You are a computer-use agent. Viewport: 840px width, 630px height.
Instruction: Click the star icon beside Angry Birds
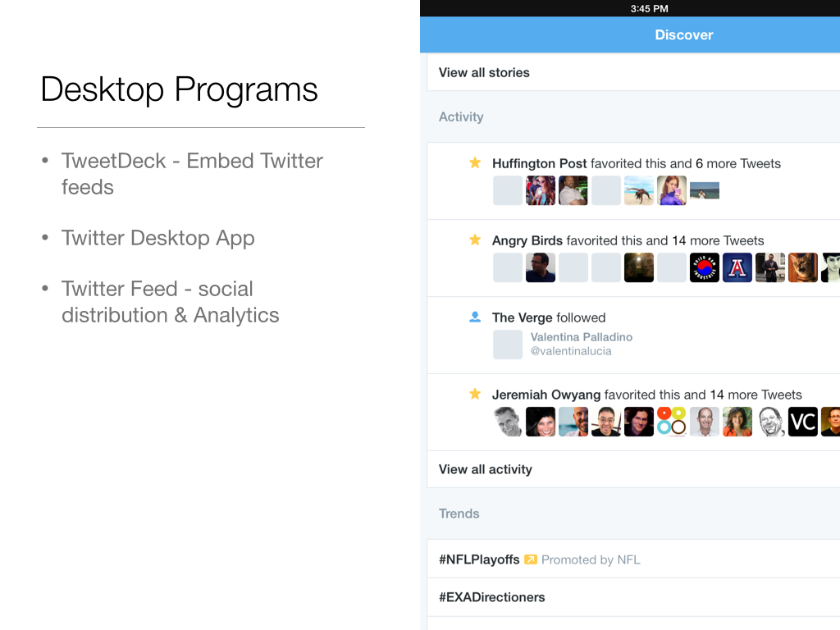pyautogui.click(x=474, y=240)
